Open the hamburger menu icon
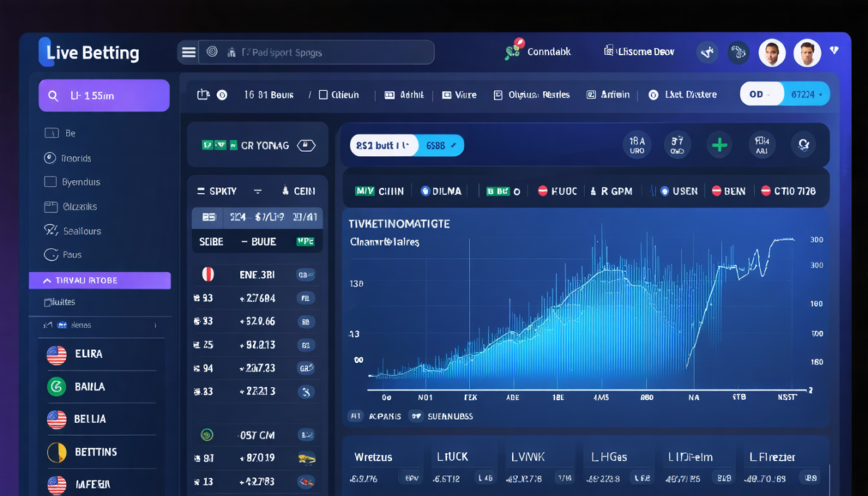 click(x=189, y=52)
